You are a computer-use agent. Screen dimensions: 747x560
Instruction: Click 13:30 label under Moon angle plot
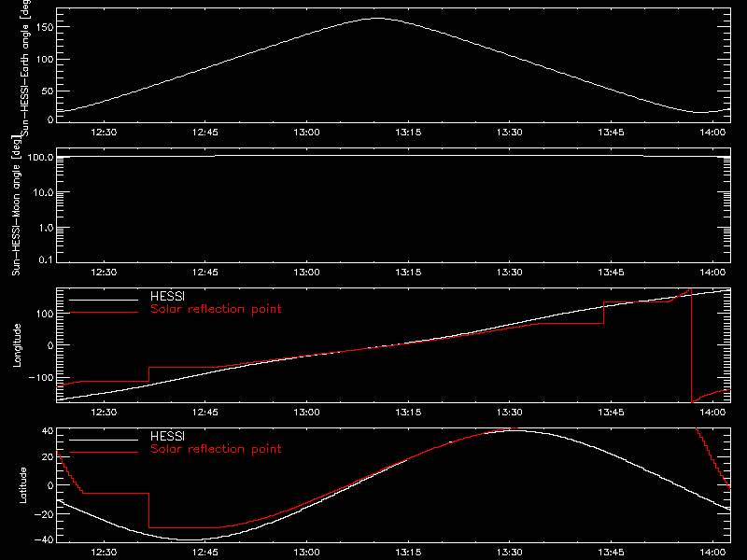[x=510, y=272]
